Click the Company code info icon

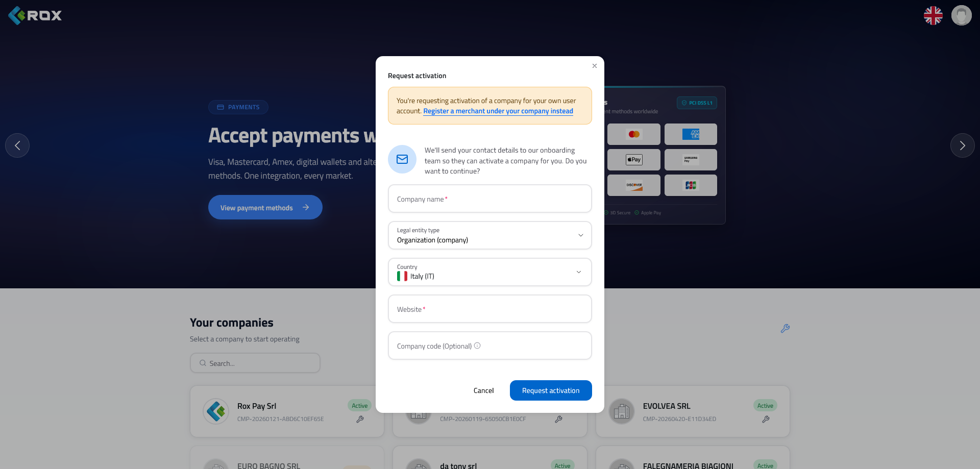[x=477, y=345]
